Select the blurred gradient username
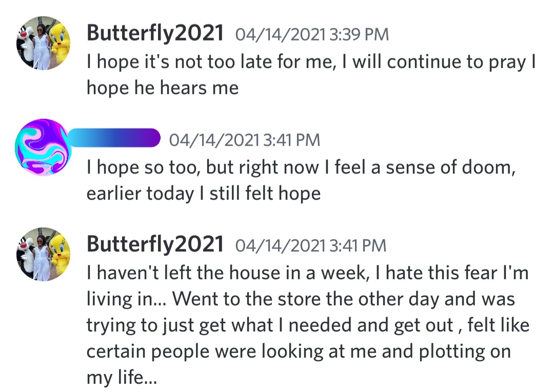554x392 pixels. coord(114,138)
